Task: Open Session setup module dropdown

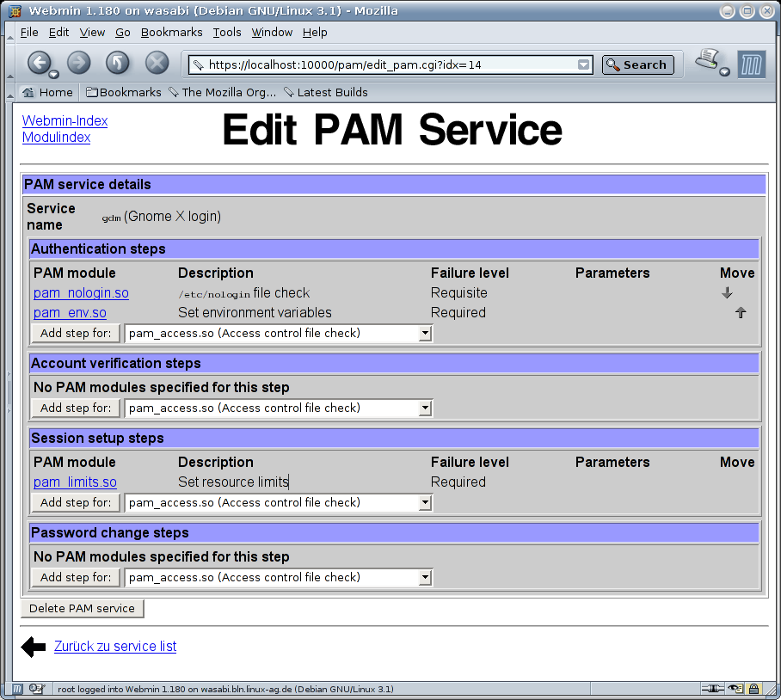Action: 279,502
